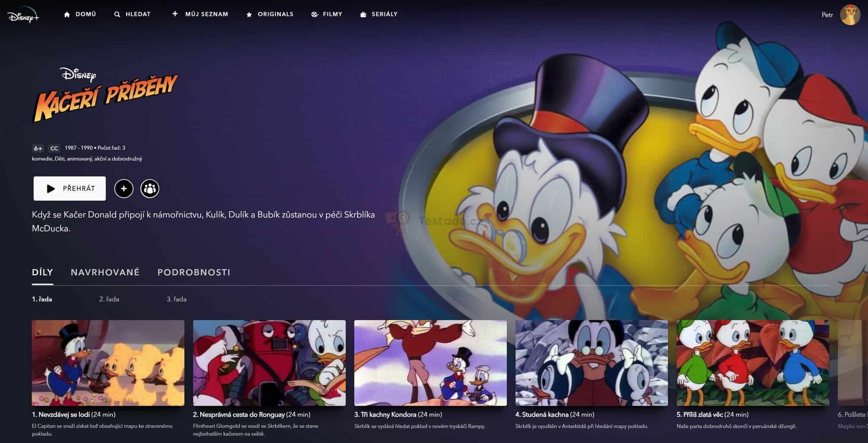Viewport: 868px width, 443px height.
Task: Click description 'Skrblík se vydává hledat poklad'
Action: pyautogui.click(x=420, y=426)
